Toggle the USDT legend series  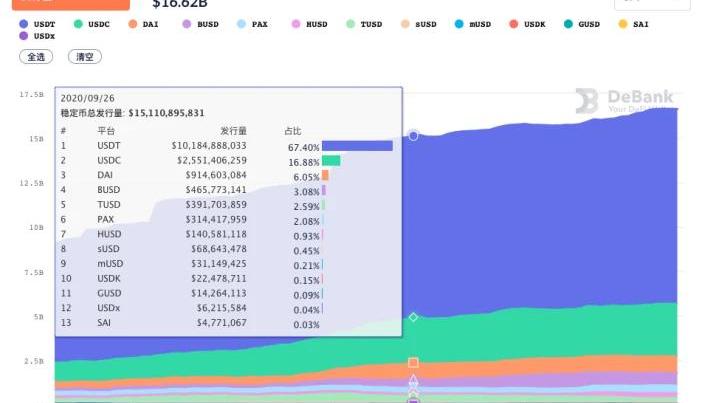pyautogui.click(x=38, y=23)
